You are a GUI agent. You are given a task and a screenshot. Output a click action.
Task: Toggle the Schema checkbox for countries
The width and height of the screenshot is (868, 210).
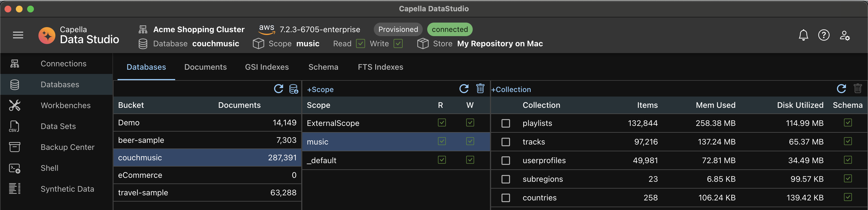848,197
